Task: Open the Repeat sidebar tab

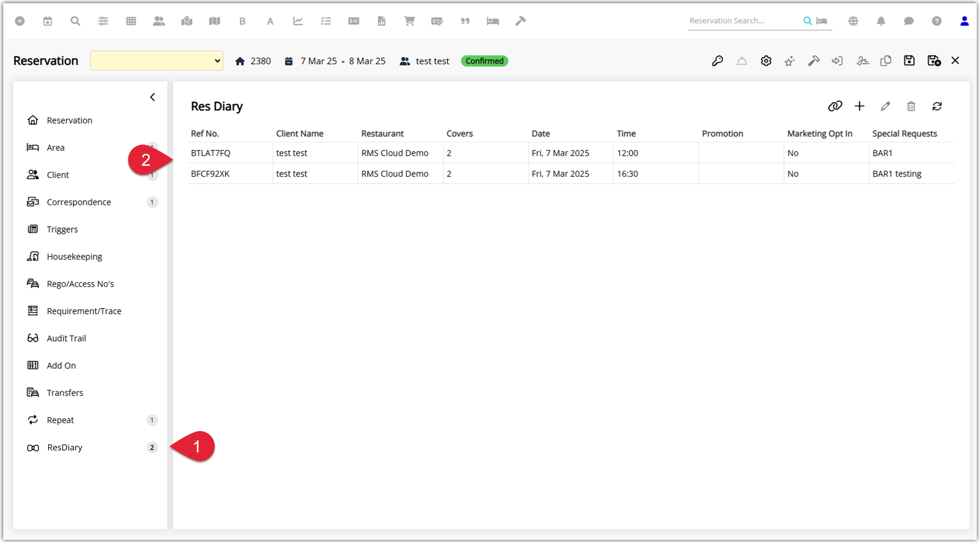Action: [90, 420]
